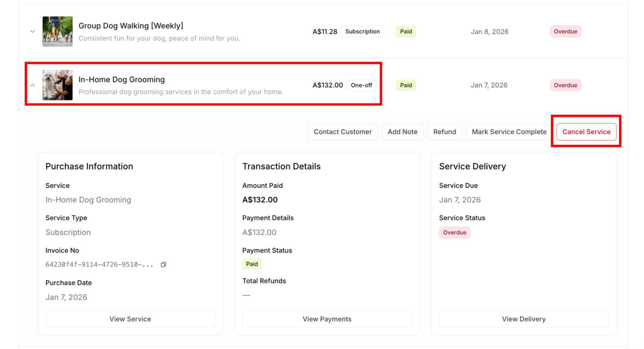Click the Subscription tag on Dog Walking row
644x349 pixels.
pyautogui.click(x=362, y=31)
